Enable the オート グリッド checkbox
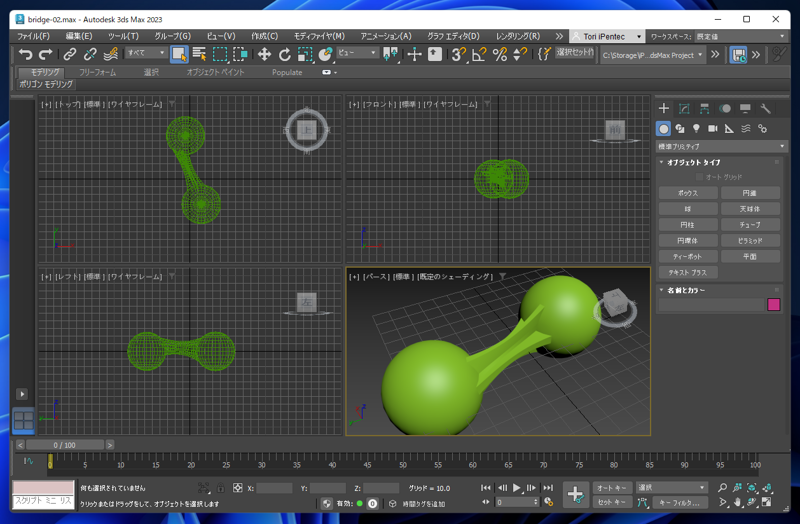 [699, 177]
